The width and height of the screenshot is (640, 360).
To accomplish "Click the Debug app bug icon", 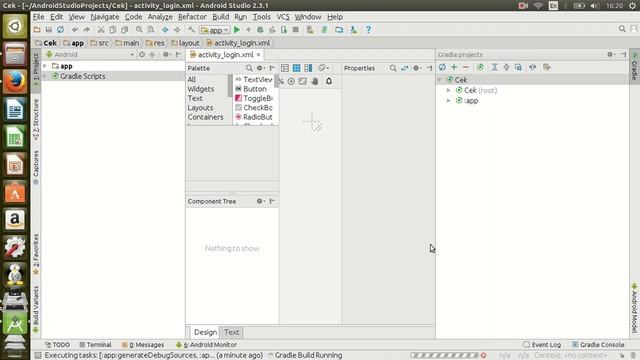I will (260, 30).
